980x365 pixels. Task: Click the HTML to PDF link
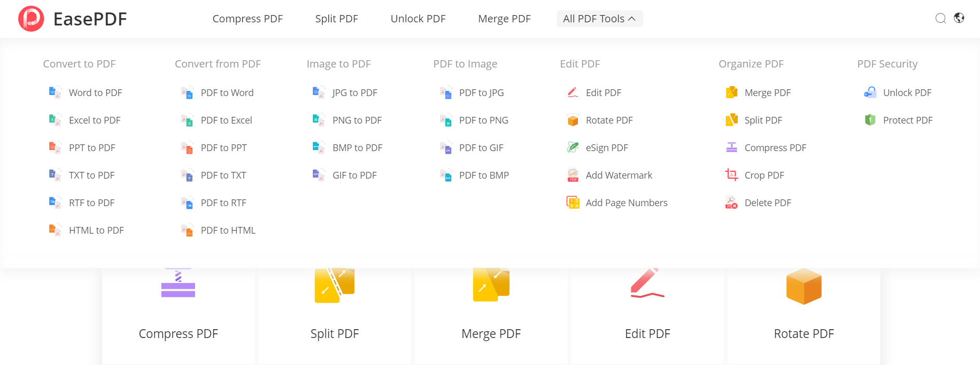(96, 230)
